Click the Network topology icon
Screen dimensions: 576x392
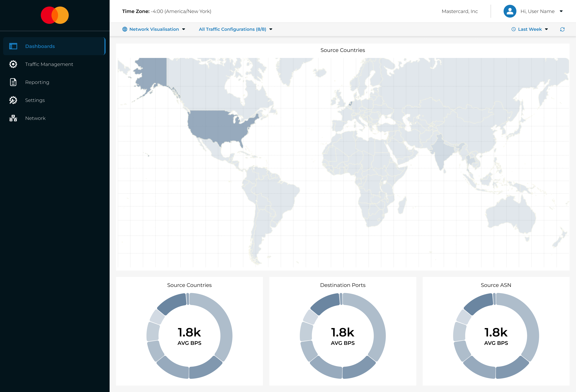(13, 118)
